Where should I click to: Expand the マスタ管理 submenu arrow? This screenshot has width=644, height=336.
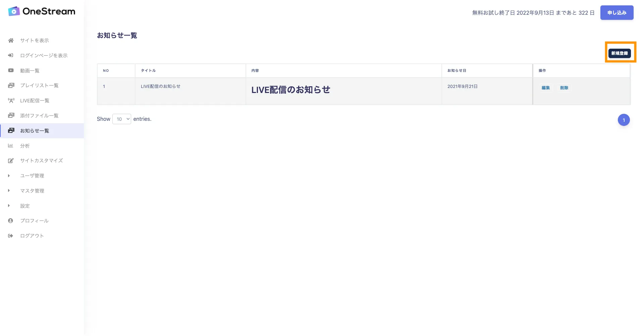[9, 191]
